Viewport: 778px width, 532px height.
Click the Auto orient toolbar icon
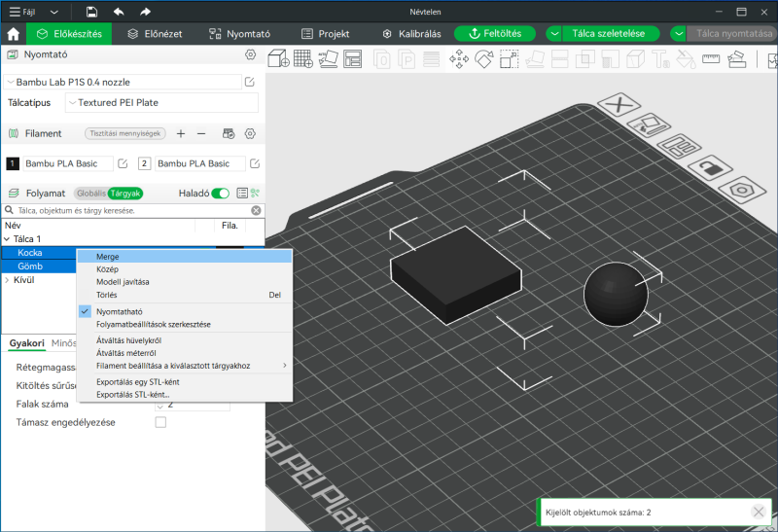328,59
